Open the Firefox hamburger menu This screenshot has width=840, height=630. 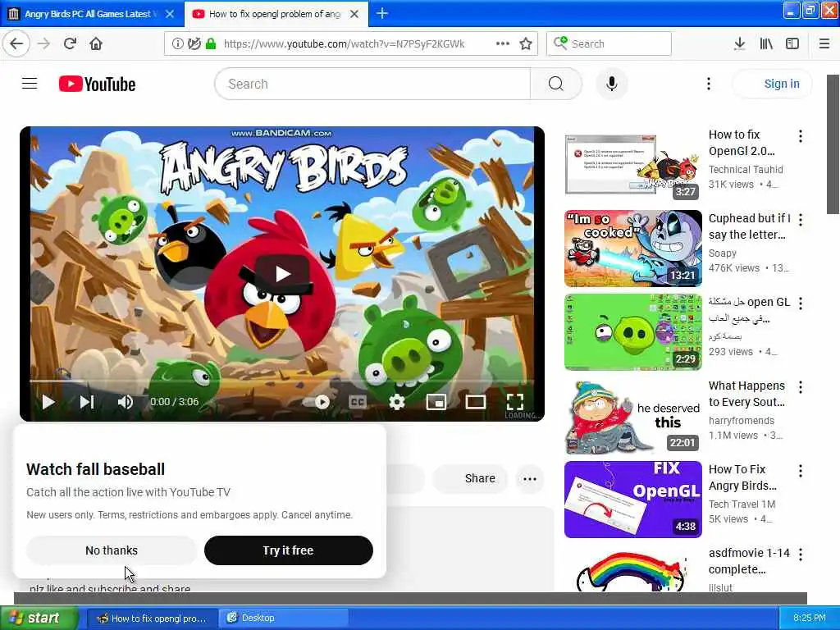(824, 44)
